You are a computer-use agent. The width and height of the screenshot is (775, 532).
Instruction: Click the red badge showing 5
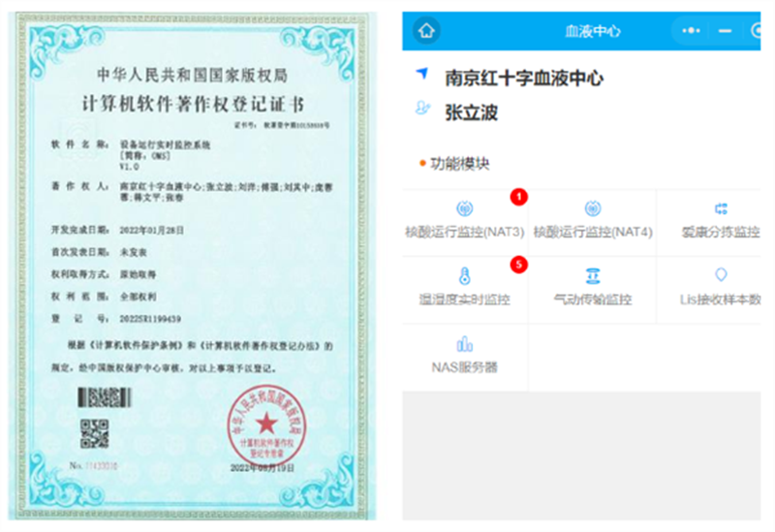518,265
